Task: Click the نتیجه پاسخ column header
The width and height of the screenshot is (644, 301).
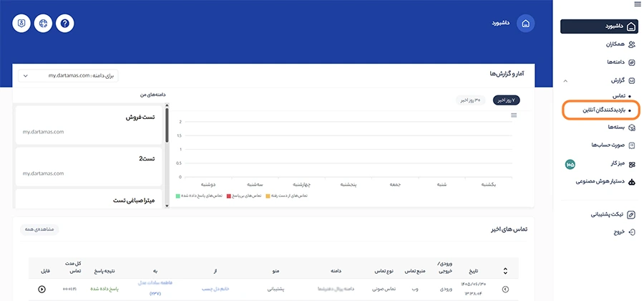Action: [x=103, y=271]
